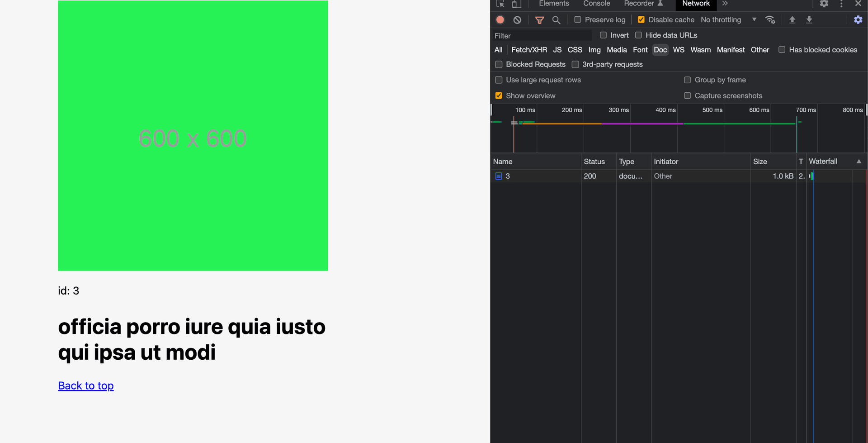Open network conditions settings
The width and height of the screenshot is (868, 443).
(x=770, y=19)
